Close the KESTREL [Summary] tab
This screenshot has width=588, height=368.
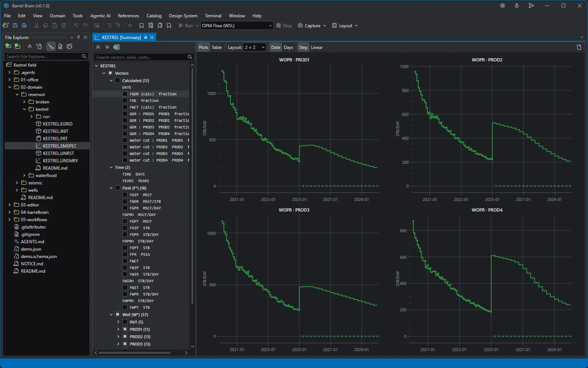(x=152, y=37)
